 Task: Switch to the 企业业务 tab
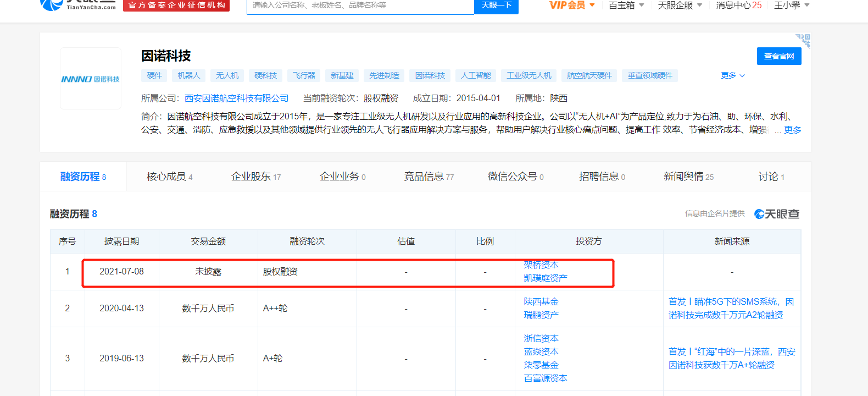342,177
